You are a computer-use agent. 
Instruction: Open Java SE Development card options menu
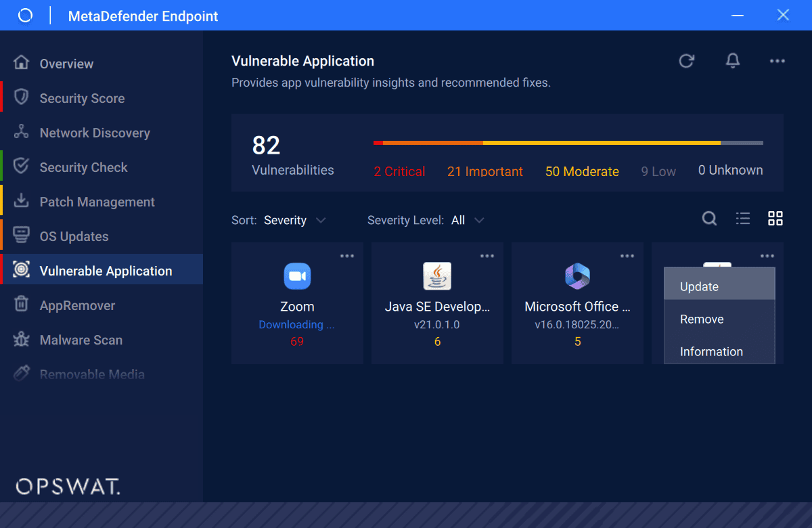coord(487,256)
